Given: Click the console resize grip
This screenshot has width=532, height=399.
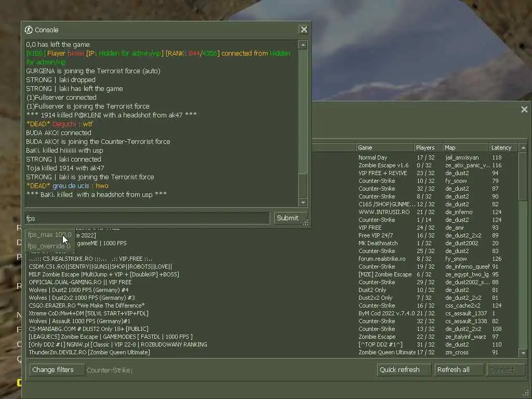Looking at the screenshot, I should pos(305,222).
